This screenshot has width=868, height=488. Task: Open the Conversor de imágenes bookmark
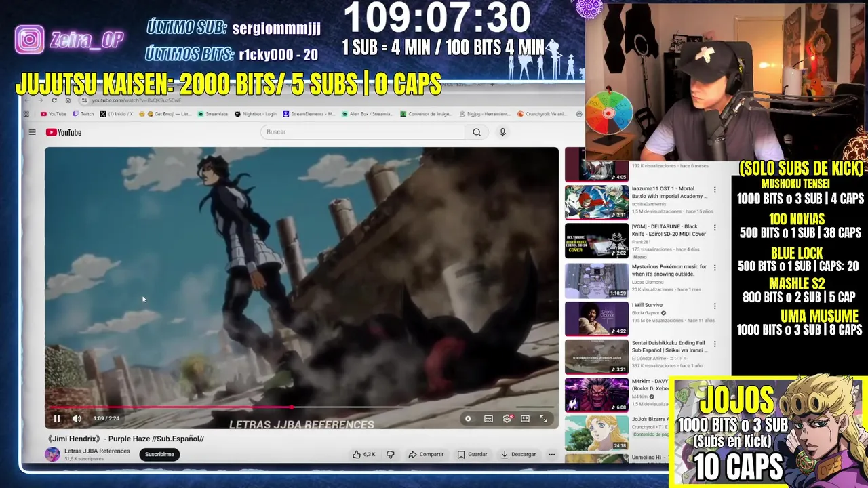(427, 114)
